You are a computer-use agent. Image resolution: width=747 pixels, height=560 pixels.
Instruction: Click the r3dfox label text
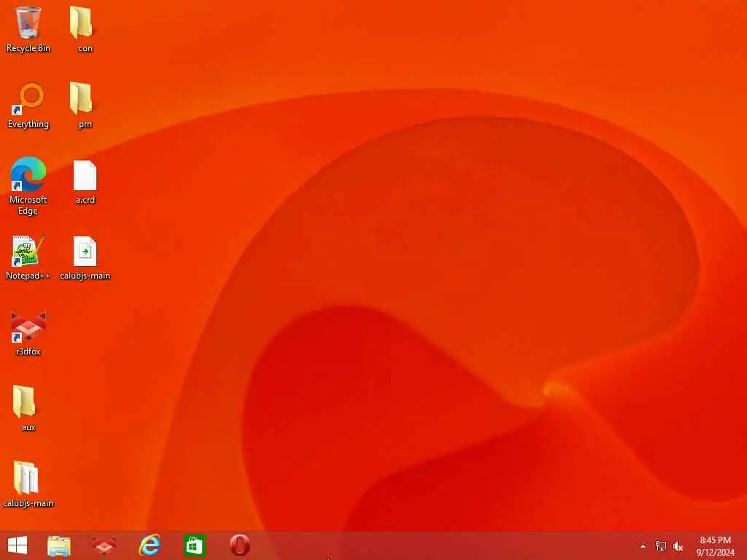pyautogui.click(x=28, y=351)
